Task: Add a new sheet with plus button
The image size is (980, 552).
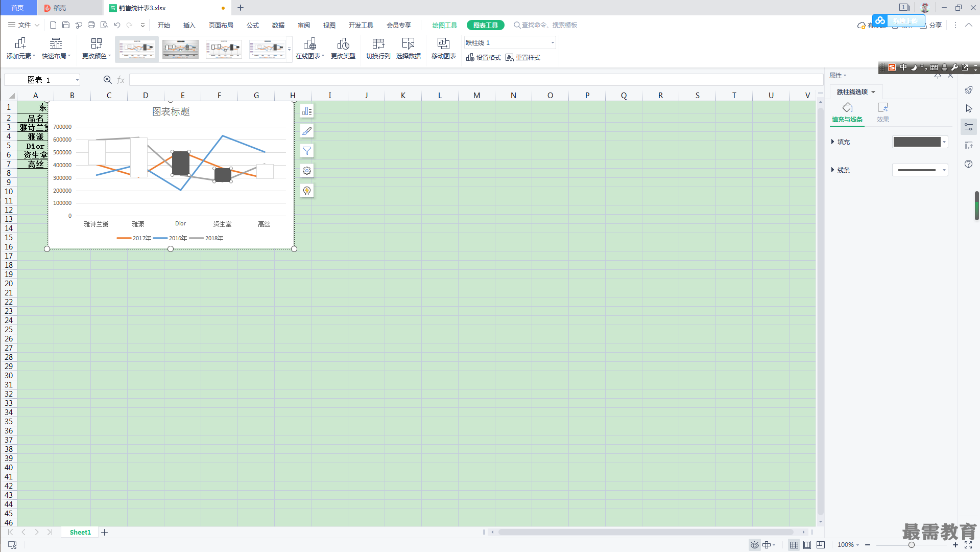Action: click(105, 532)
